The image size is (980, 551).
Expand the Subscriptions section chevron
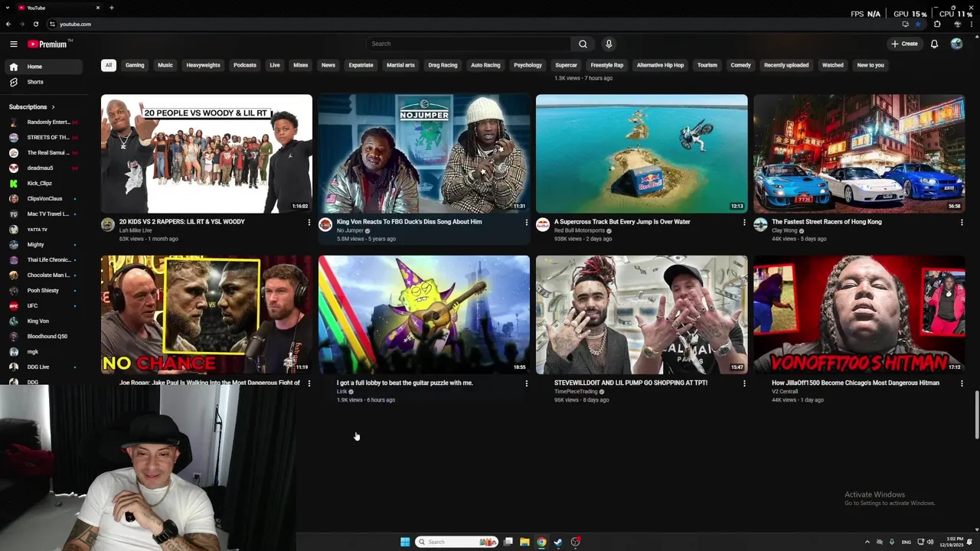pyautogui.click(x=53, y=107)
